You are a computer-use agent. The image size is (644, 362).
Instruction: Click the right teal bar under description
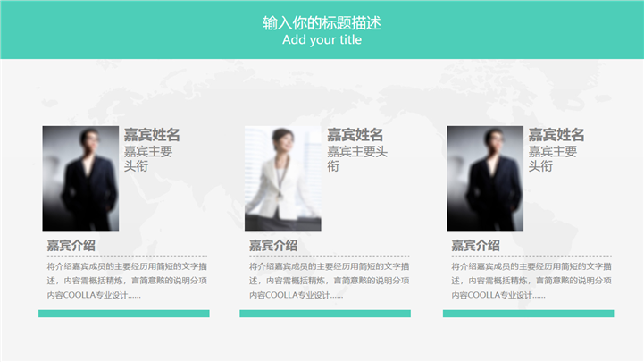point(529,314)
